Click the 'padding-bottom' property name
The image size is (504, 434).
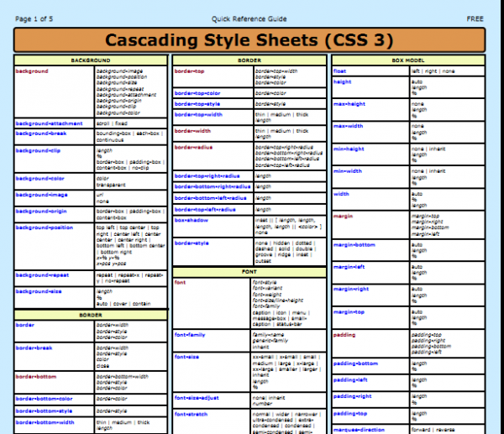(x=356, y=363)
